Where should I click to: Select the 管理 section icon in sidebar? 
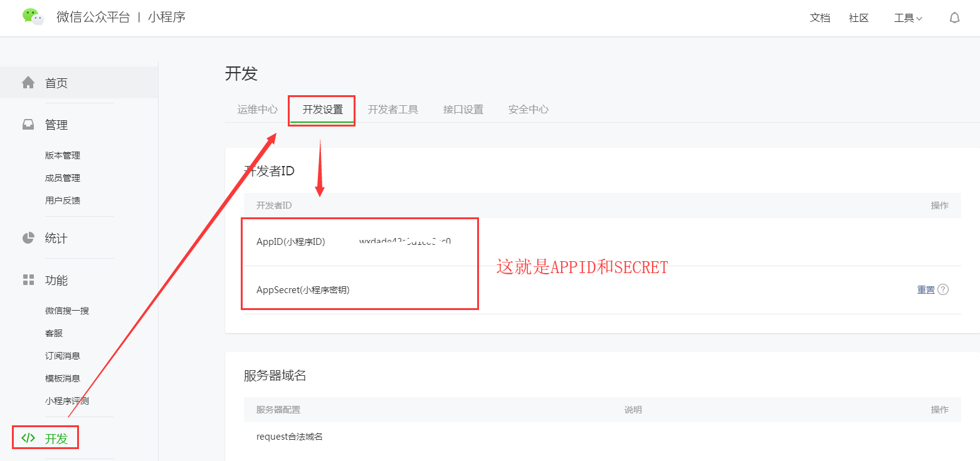pyautogui.click(x=28, y=124)
